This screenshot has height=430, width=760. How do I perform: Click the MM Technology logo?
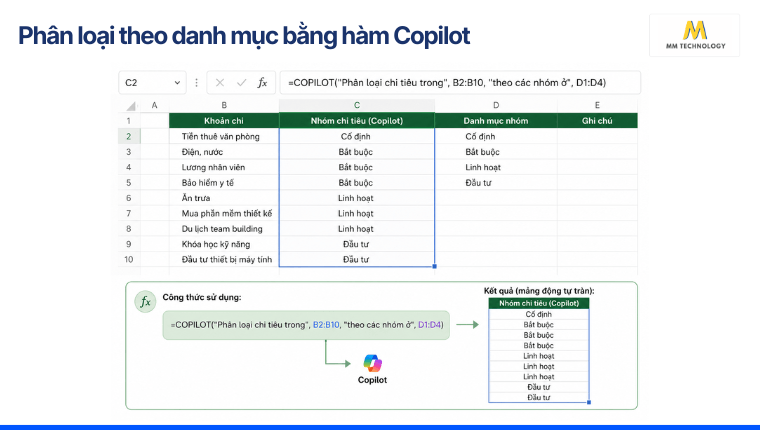tap(695, 35)
